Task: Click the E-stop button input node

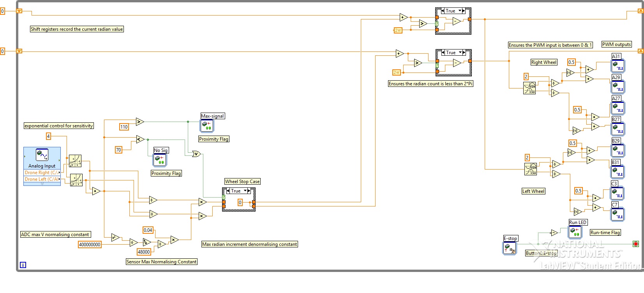Action: [510, 248]
